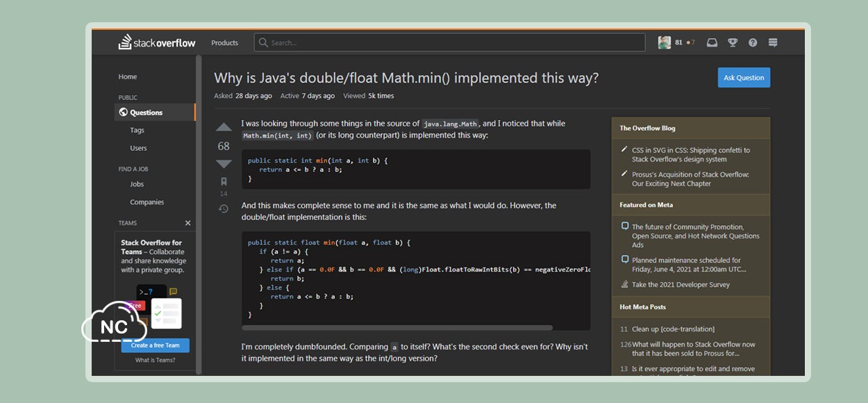Open Is it ever appropriate to edit post

pos(693,370)
